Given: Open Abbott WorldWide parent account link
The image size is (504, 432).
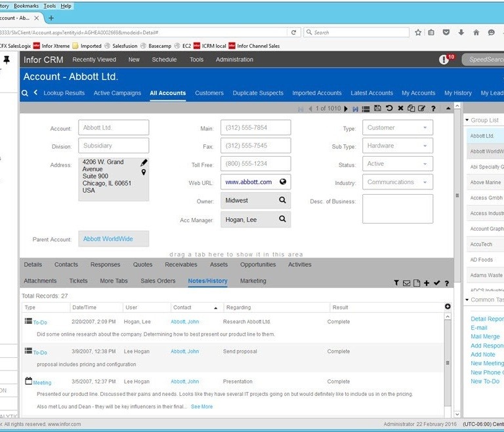Looking at the screenshot, I should pyautogui.click(x=108, y=239).
